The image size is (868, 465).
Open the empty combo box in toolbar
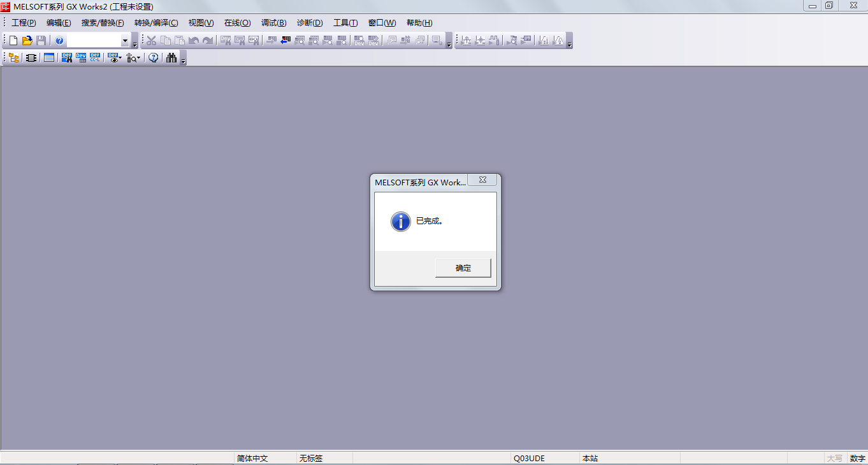point(125,41)
